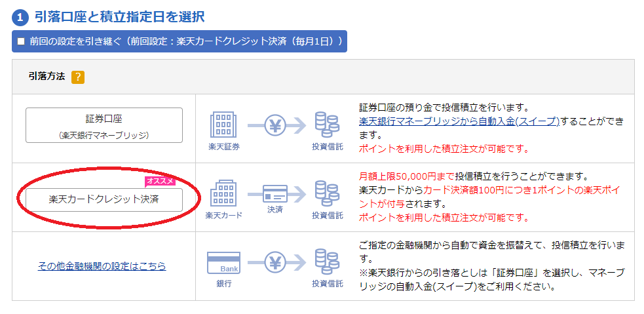Click the yen arrow icon in 証券口座 row
The height and width of the screenshot is (314, 644).
coord(277,125)
